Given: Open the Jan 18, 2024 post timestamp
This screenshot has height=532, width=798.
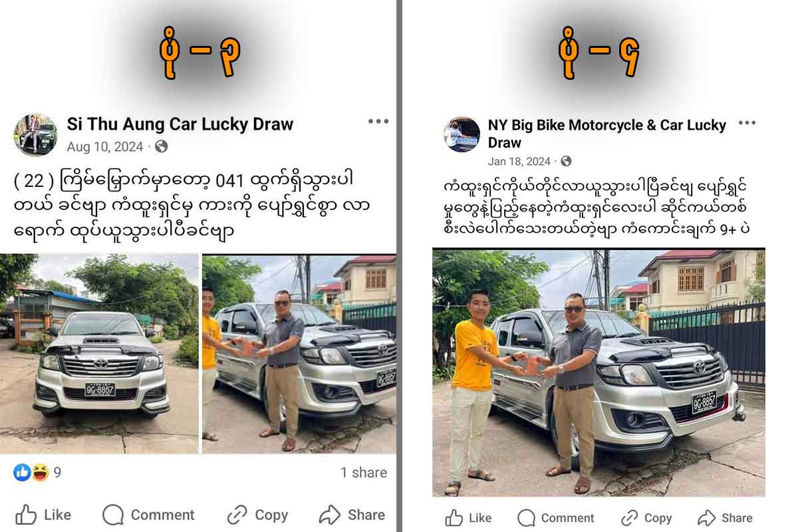Looking at the screenshot, I should pos(519,161).
